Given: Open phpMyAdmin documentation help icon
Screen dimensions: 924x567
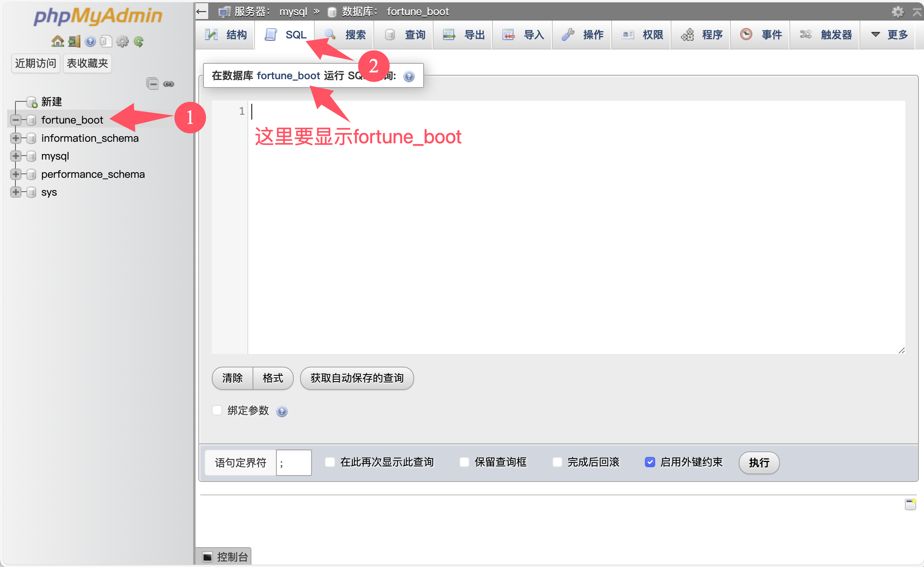Looking at the screenshot, I should click(90, 41).
